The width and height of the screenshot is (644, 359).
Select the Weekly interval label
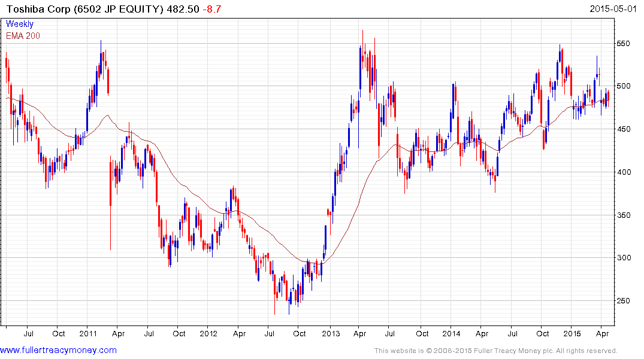pyautogui.click(x=19, y=25)
